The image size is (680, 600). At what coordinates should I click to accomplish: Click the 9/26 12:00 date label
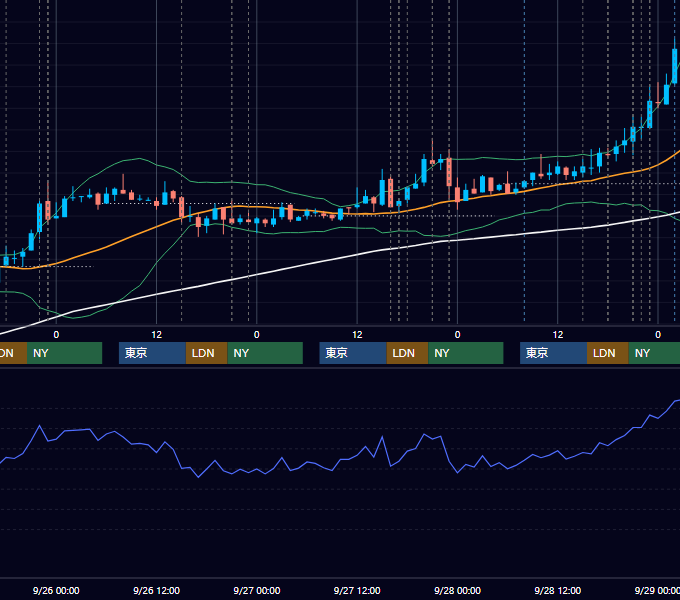pyautogui.click(x=157, y=590)
